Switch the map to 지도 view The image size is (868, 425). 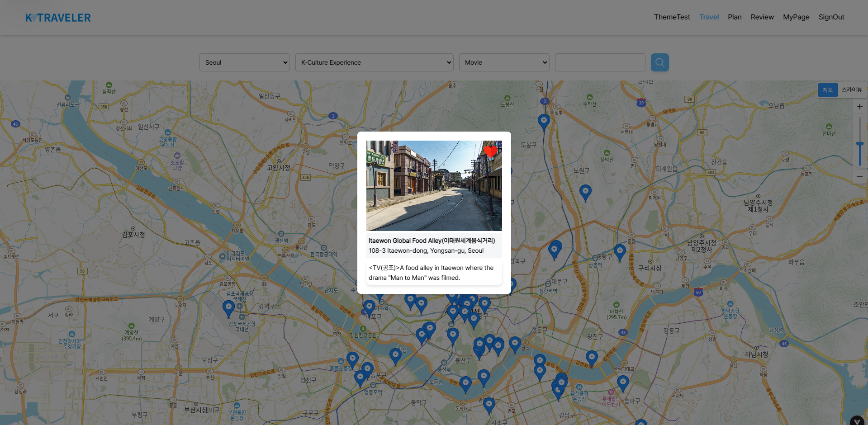[828, 90]
